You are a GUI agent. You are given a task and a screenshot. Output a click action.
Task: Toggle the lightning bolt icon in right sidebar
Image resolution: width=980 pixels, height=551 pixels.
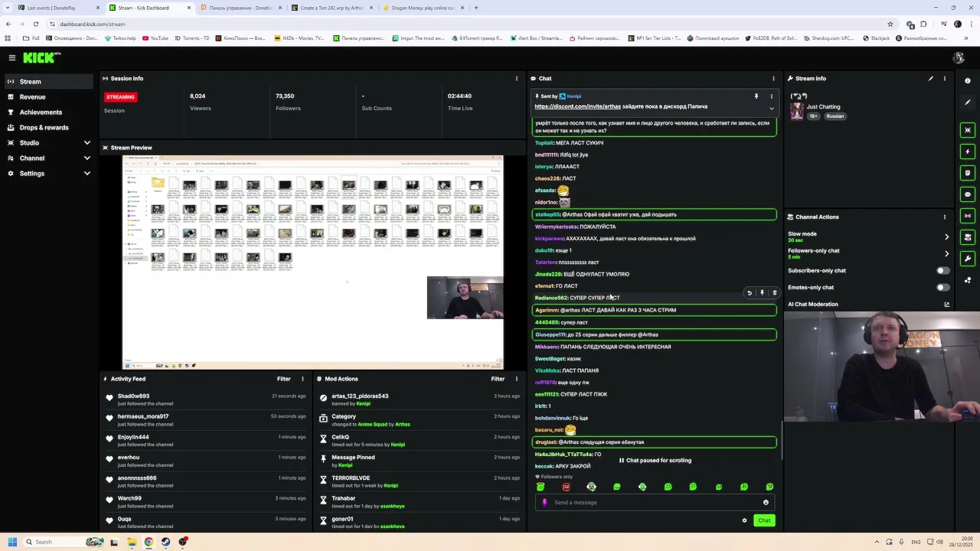968,152
